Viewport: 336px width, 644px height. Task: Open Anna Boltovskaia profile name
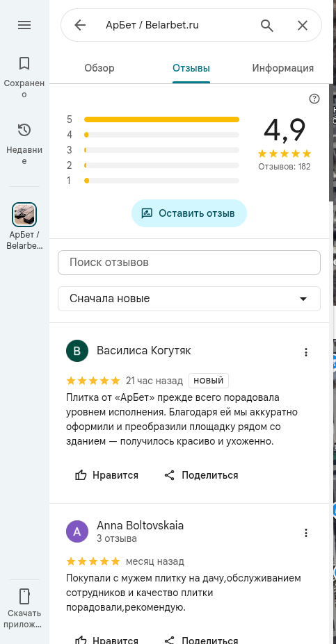pyautogui.click(x=141, y=525)
